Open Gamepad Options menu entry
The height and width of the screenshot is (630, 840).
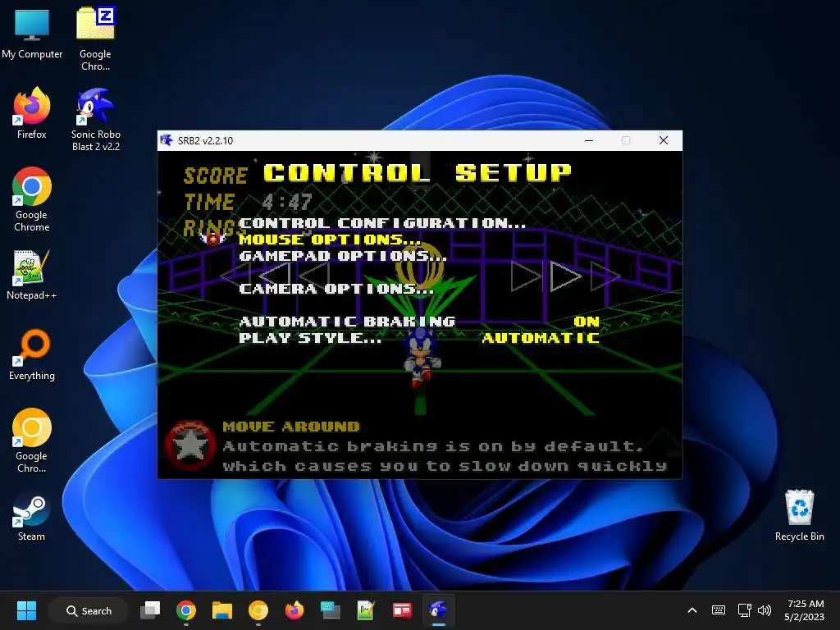tap(343, 256)
